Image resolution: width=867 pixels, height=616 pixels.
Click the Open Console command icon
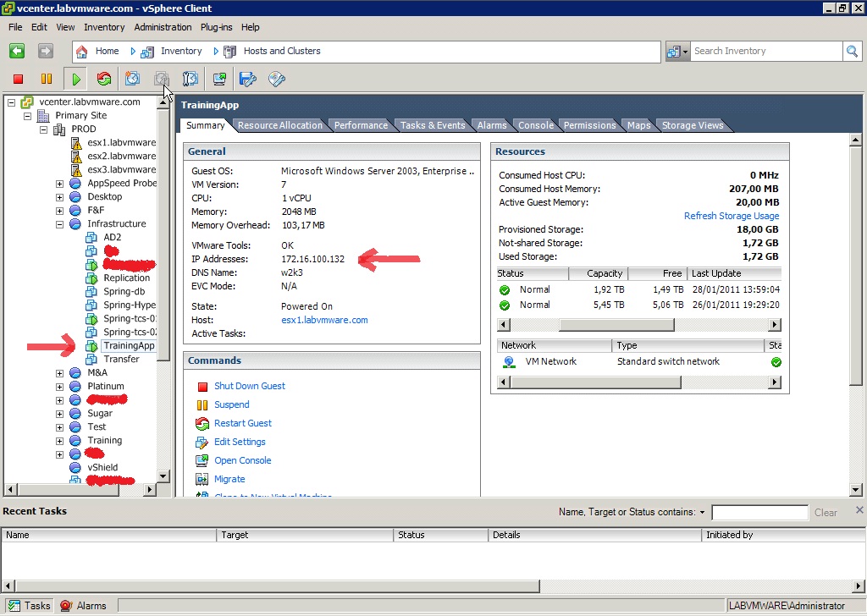point(202,461)
